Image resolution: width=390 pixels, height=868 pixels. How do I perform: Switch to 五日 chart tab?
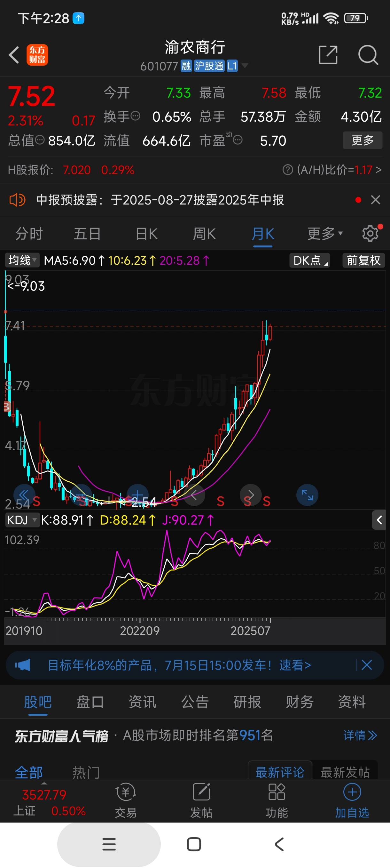point(87,234)
